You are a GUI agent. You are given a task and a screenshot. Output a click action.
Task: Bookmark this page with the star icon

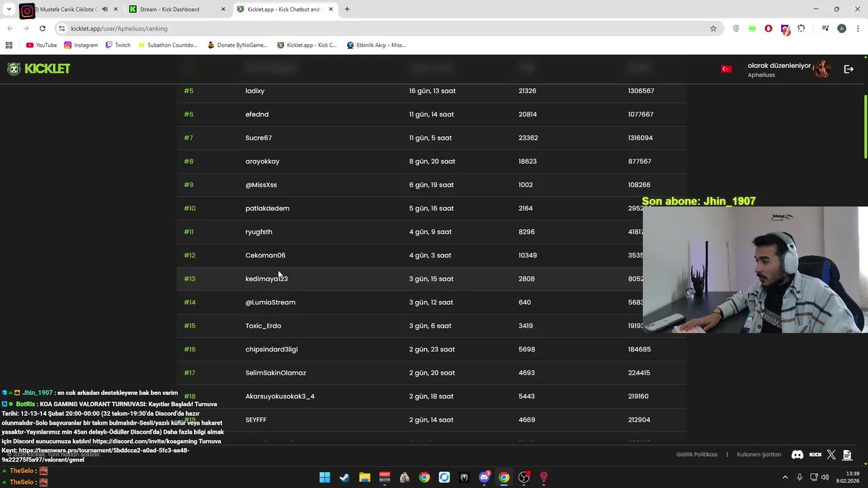pos(713,28)
